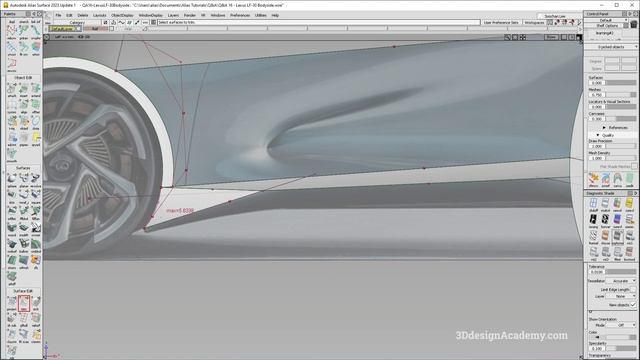Choose the Sphere primitive in Surfaces palette
This screenshot has width=640, height=360.
coord(11,178)
